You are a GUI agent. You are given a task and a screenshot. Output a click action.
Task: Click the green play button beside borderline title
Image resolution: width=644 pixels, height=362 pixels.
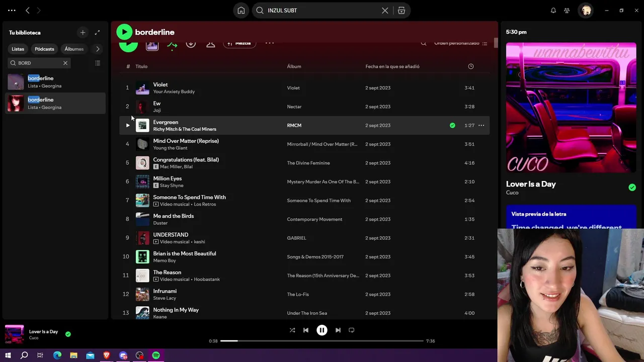(x=124, y=32)
